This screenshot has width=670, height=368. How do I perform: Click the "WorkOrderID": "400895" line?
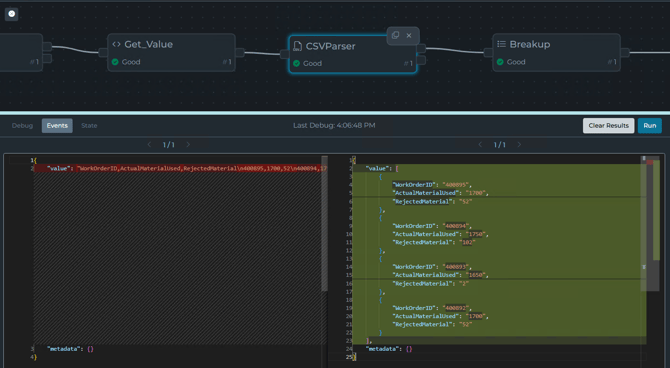(432, 185)
